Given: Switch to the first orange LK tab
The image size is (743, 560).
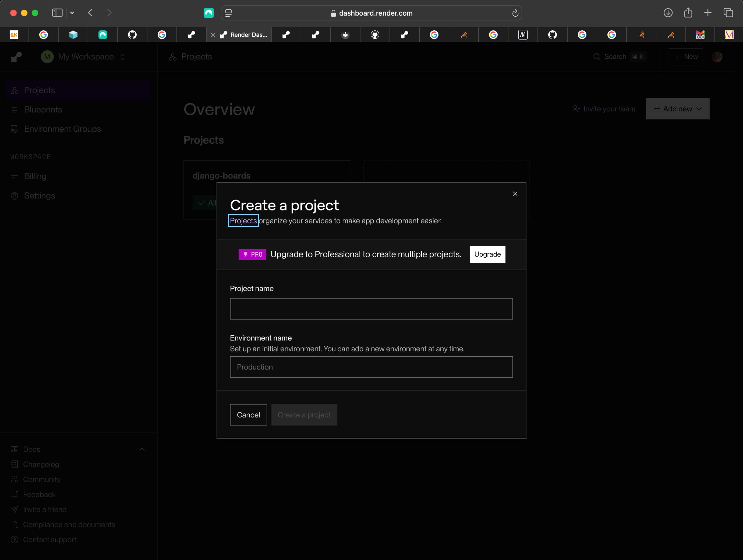Looking at the screenshot, I should 14,35.
